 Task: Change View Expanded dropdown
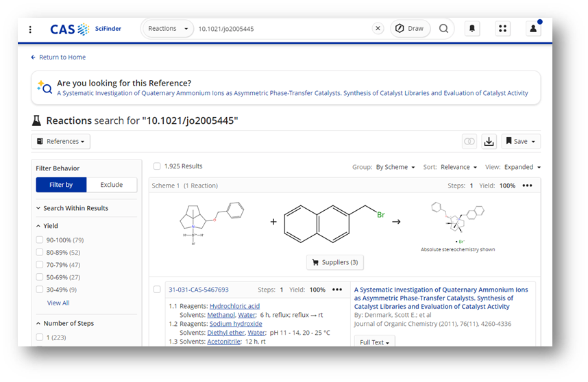click(522, 167)
